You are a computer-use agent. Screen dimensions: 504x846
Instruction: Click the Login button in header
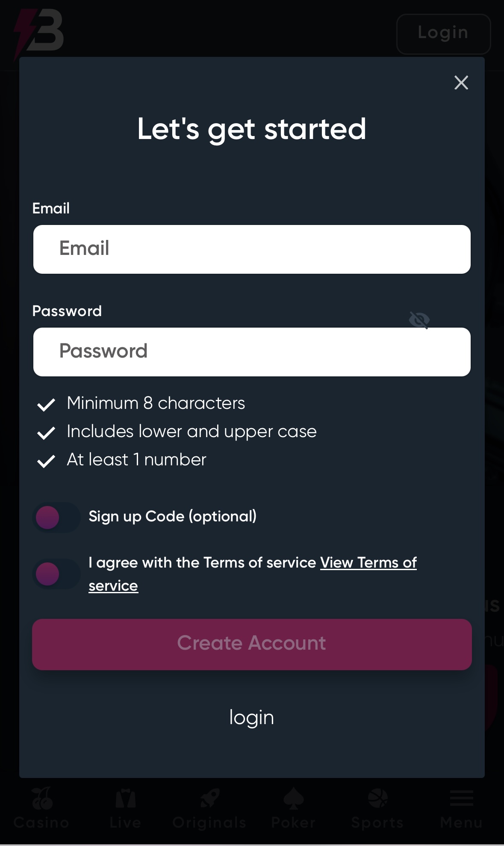click(443, 34)
